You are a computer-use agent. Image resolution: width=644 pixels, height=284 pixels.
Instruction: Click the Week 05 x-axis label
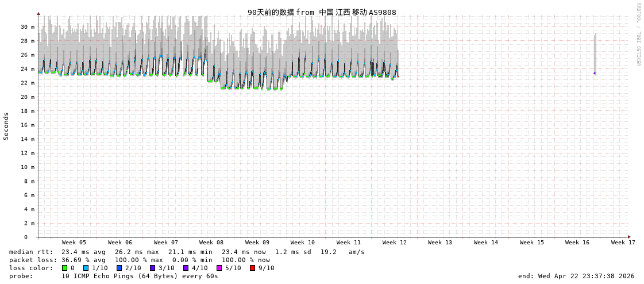[74, 243]
